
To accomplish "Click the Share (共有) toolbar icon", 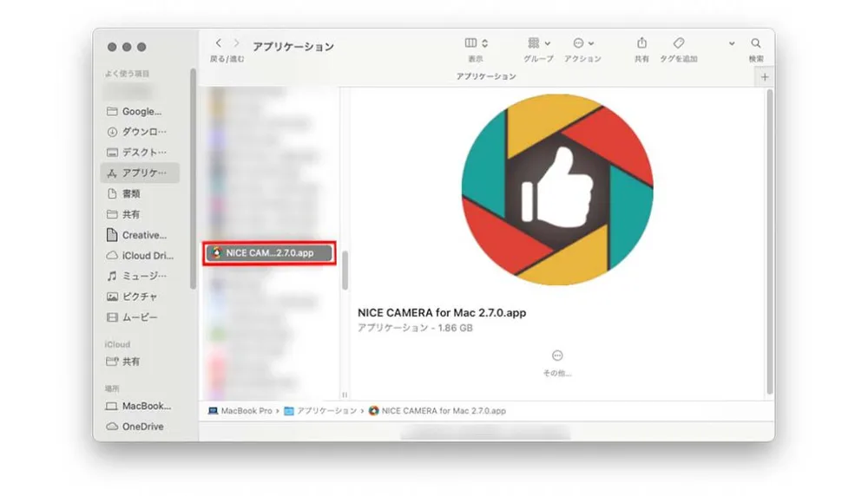I will 641,42.
